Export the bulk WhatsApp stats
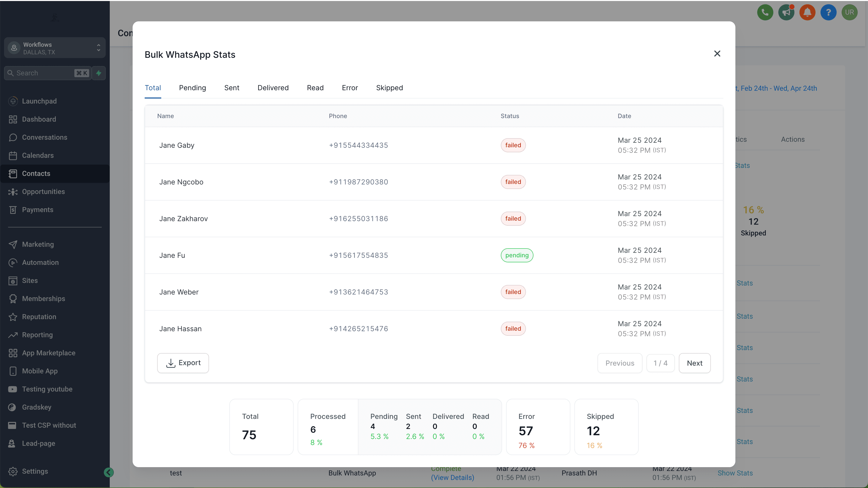The height and width of the screenshot is (488, 868). (x=183, y=363)
